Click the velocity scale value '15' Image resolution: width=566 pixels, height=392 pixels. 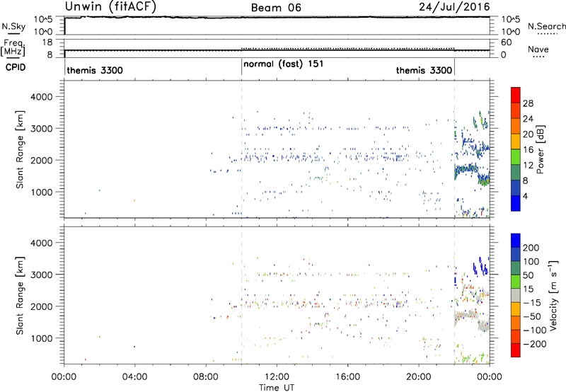coord(528,289)
